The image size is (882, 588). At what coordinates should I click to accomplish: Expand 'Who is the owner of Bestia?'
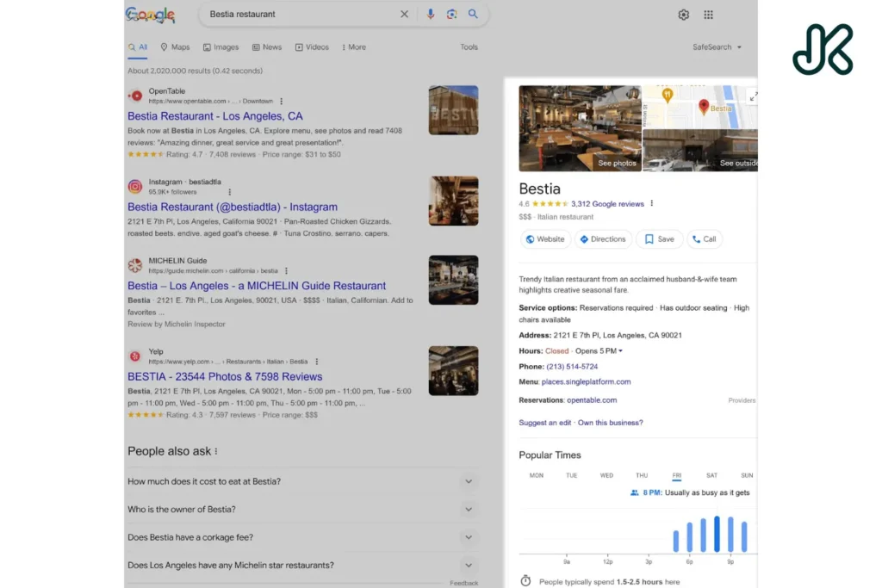click(x=303, y=510)
